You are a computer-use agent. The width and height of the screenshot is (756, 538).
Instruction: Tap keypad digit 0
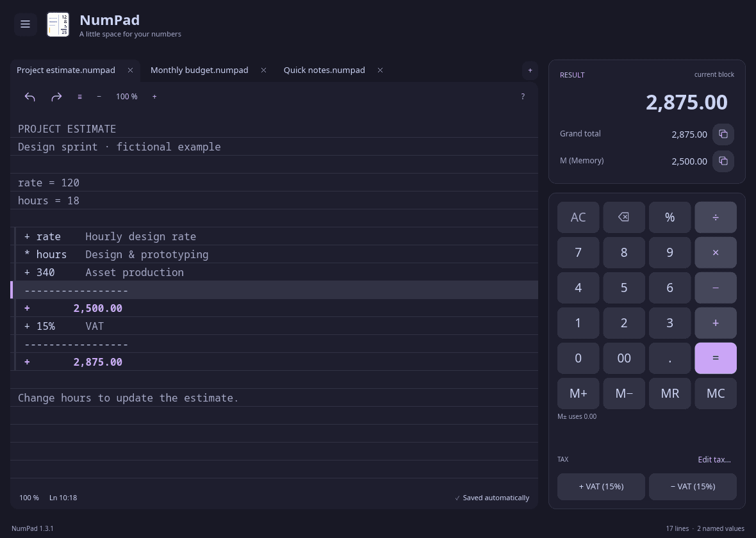click(578, 358)
